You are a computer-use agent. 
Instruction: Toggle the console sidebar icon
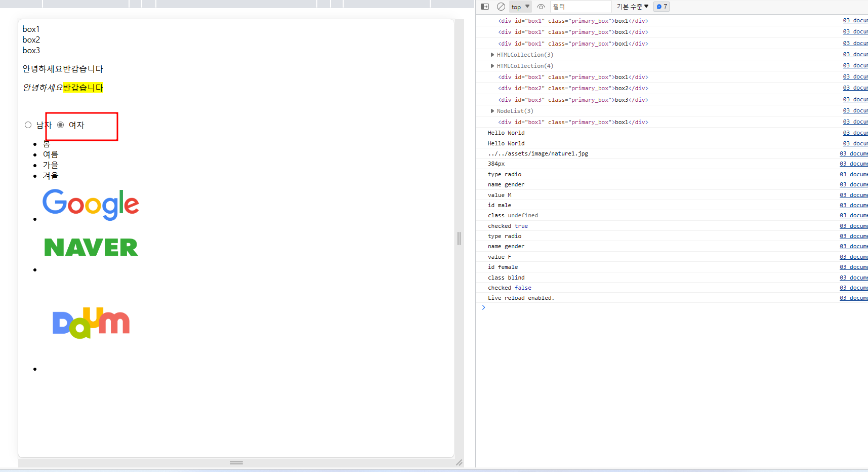click(x=485, y=7)
